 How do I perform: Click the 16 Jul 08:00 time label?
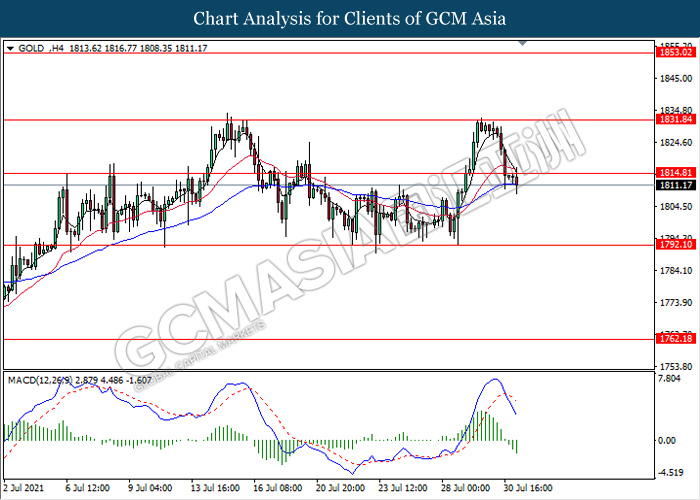(278, 488)
